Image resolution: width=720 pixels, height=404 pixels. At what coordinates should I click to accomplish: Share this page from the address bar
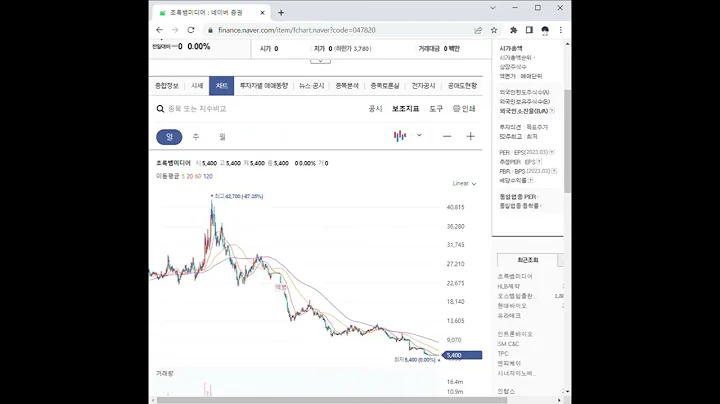click(x=478, y=30)
